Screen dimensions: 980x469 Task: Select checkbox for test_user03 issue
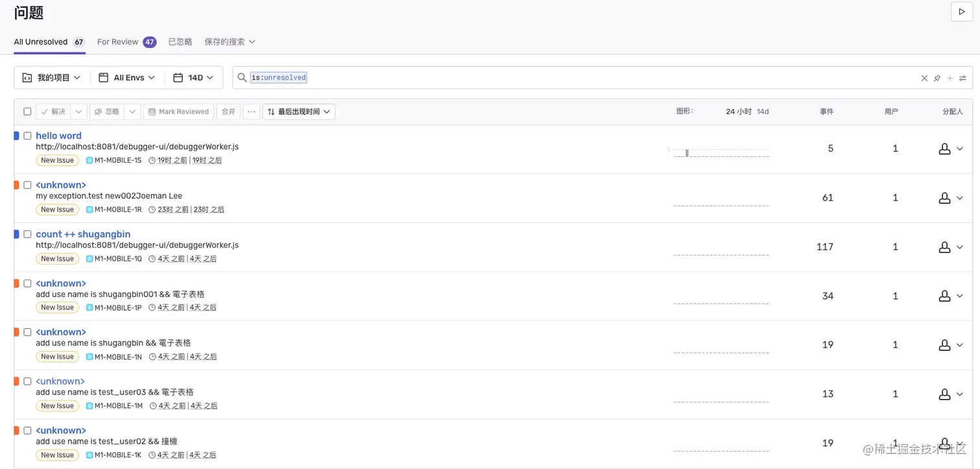(x=27, y=381)
